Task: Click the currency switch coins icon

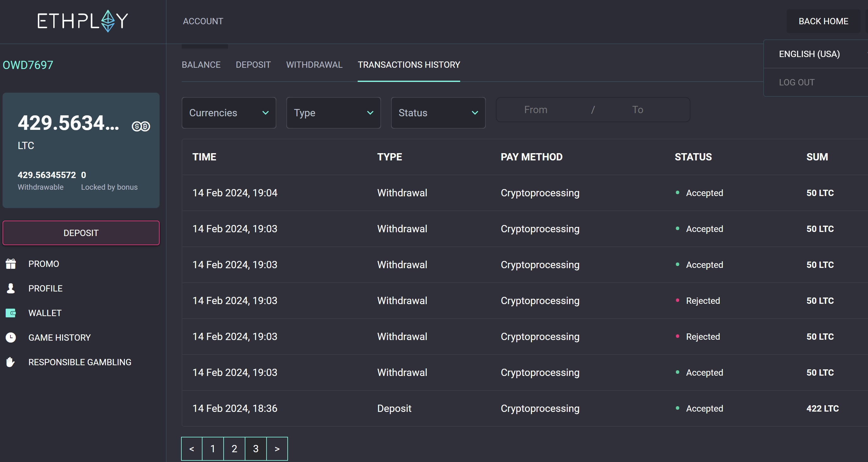Action: coord(141,126)
